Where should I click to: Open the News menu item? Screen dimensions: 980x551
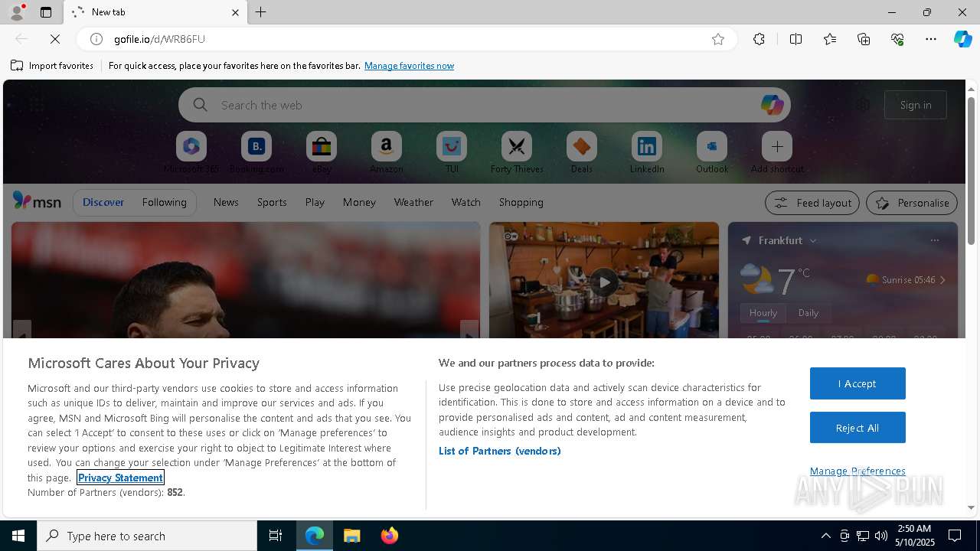point(226,202)
